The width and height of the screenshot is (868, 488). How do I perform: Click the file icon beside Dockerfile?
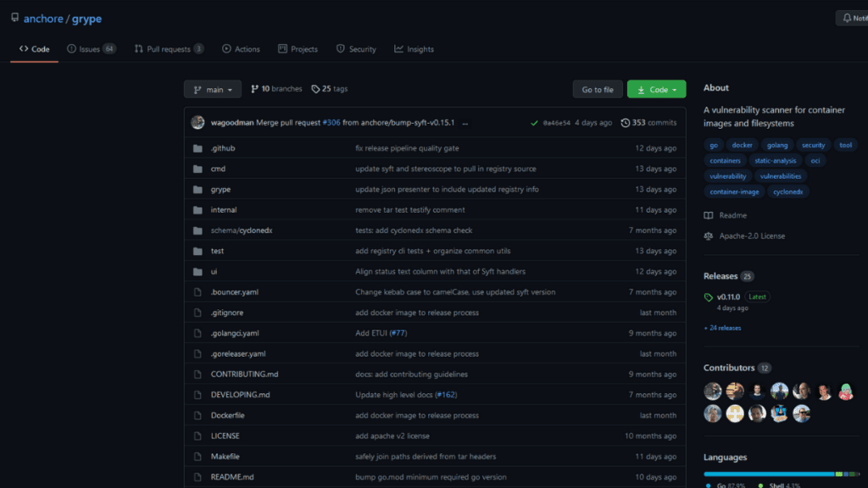[x=198, y=415]
